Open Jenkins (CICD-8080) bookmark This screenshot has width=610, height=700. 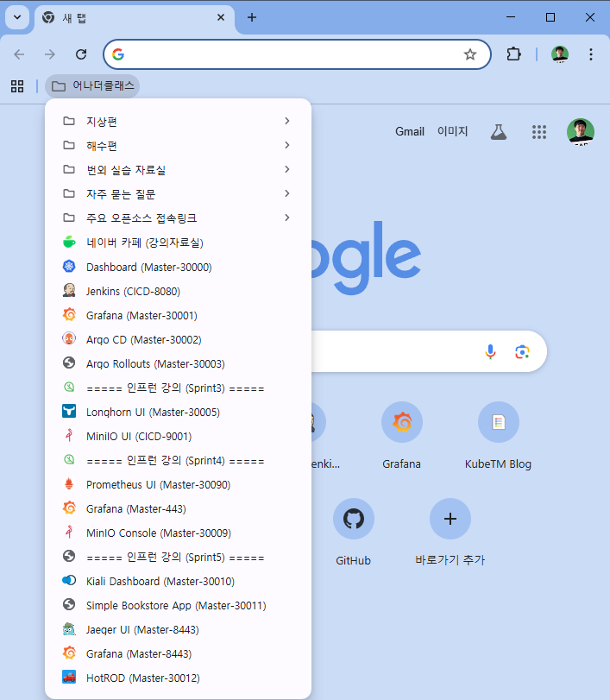tap(178, 291)
